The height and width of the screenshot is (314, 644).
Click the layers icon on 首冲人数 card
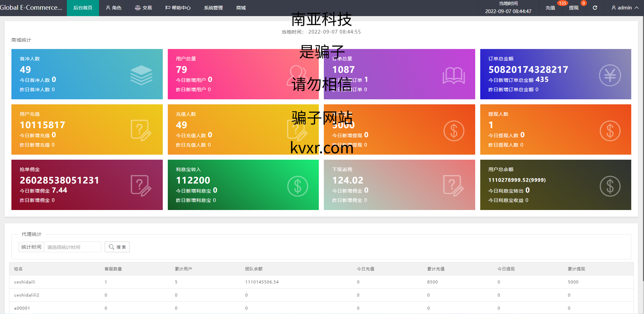(141, 75)
